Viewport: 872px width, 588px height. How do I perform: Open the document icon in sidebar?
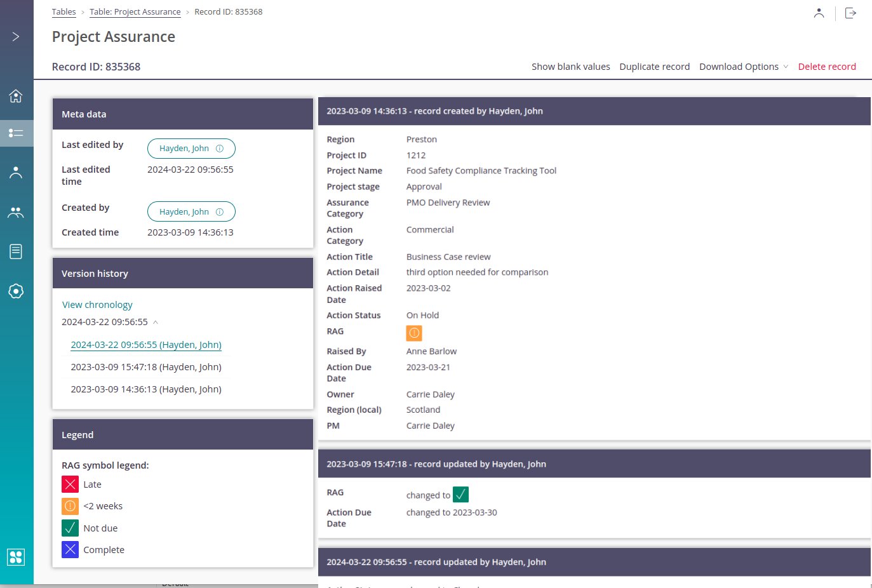point(16,251)
